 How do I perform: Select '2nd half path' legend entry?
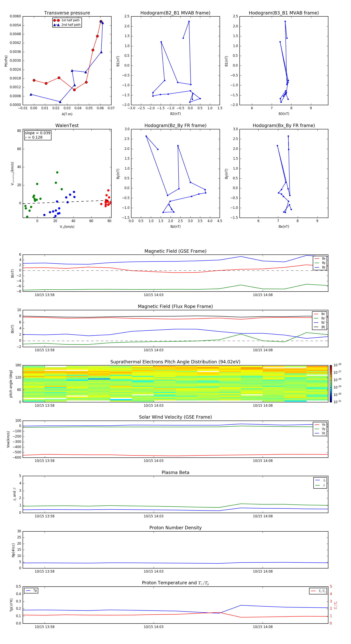(67, 25)
